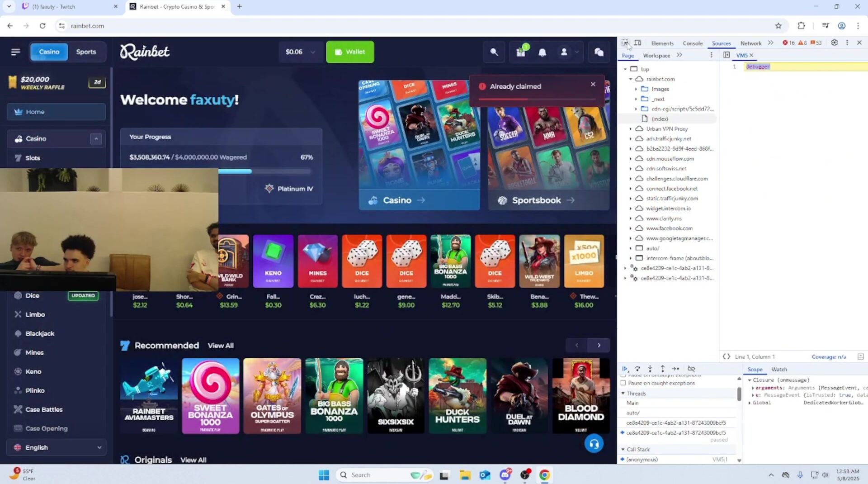This screenshot has height=484, width=868.
Task: Step over next function call
Action: pyautogui.click(x=637, y=369)
